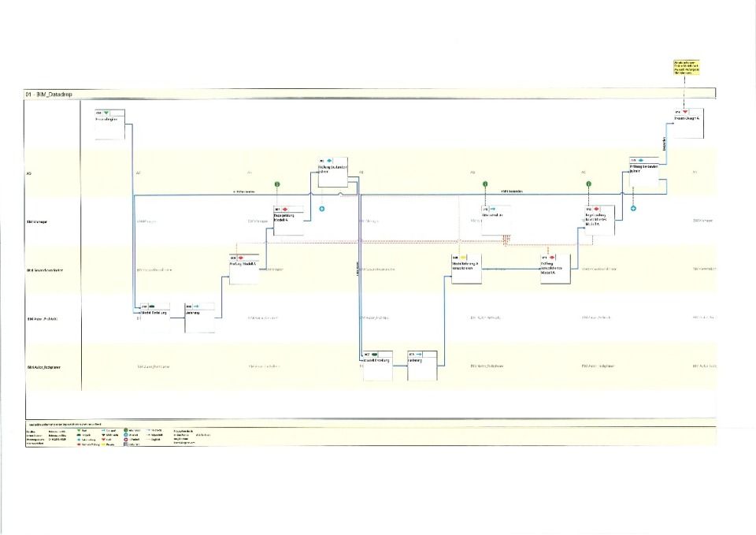Click blue plus circle below second AG Prüfung node
This screenshot has width=756, height=535.
point(633,208)
